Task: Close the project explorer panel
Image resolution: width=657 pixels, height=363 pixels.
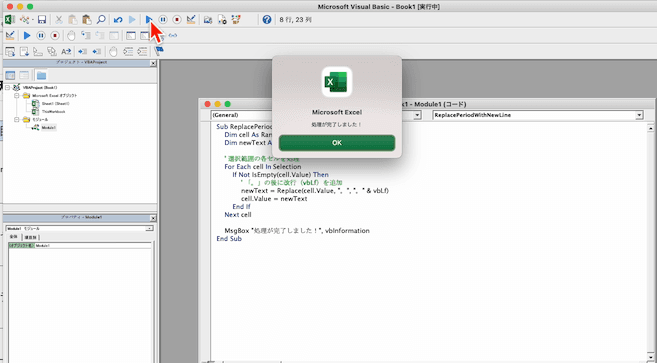Action: coord(153,63)
